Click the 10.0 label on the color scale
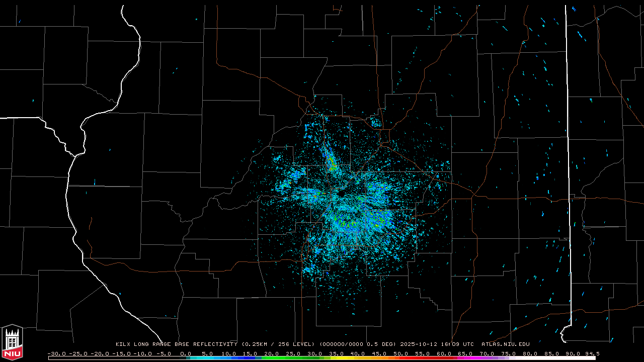This screenshot has width=644, height=362. point(229,354)
